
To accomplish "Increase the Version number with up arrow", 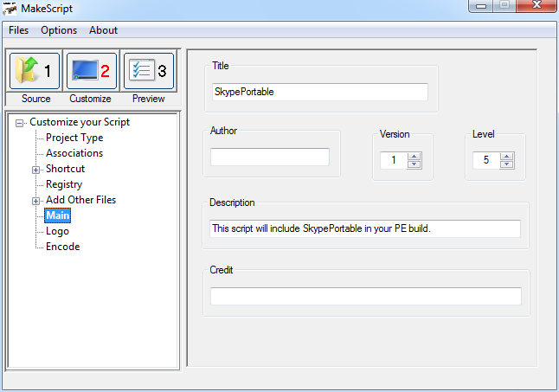I will [414, 157].
